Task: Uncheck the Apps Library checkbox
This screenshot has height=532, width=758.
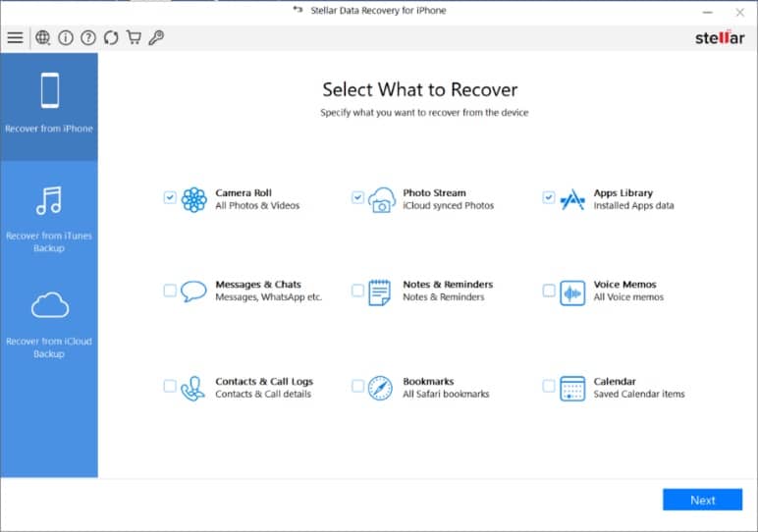Action: pyautogui.click(x=548, y=197)
